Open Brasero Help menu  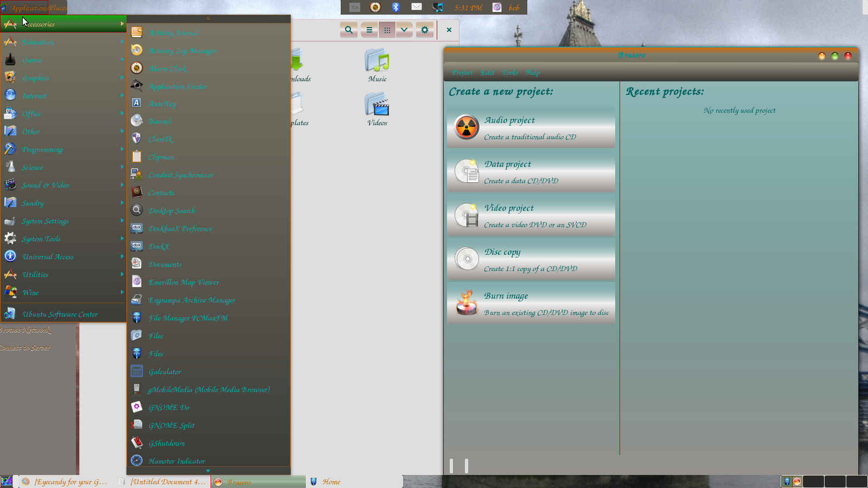[x=533, y=72]
